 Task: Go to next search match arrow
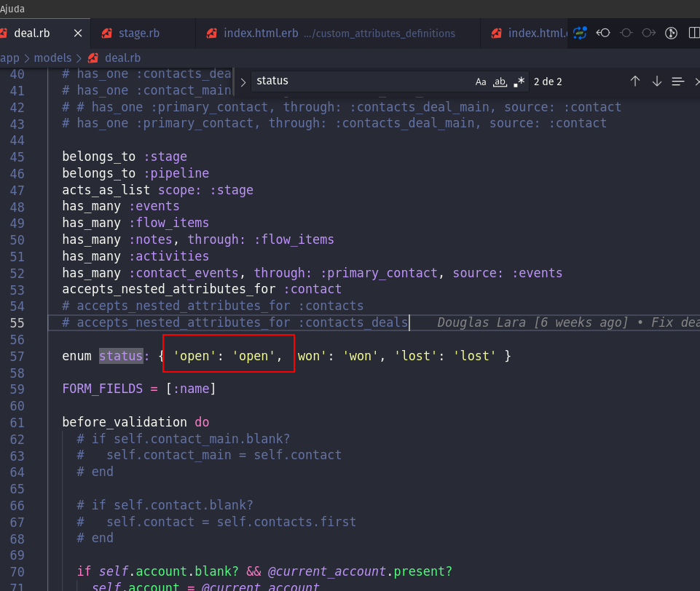656,82
